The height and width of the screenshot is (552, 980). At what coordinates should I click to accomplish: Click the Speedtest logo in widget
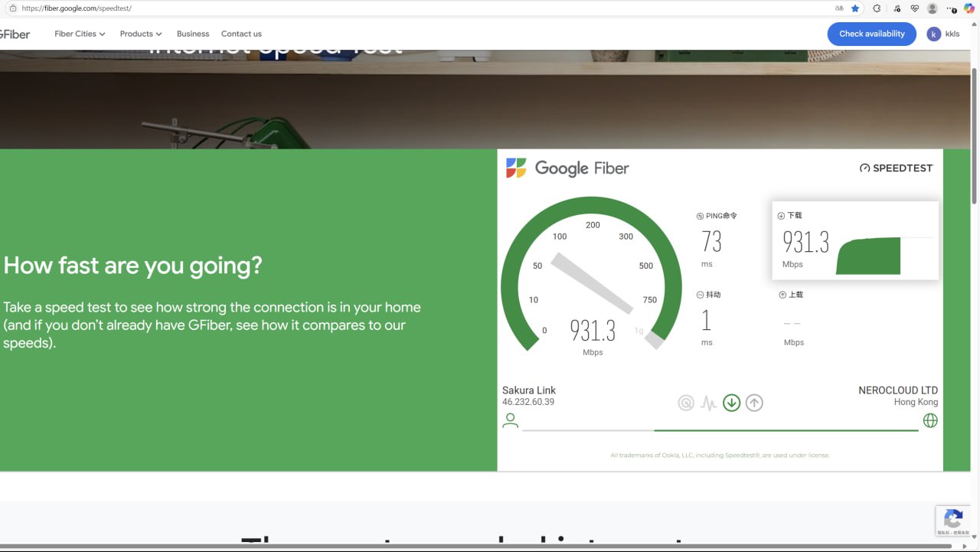tap(896, 168)
